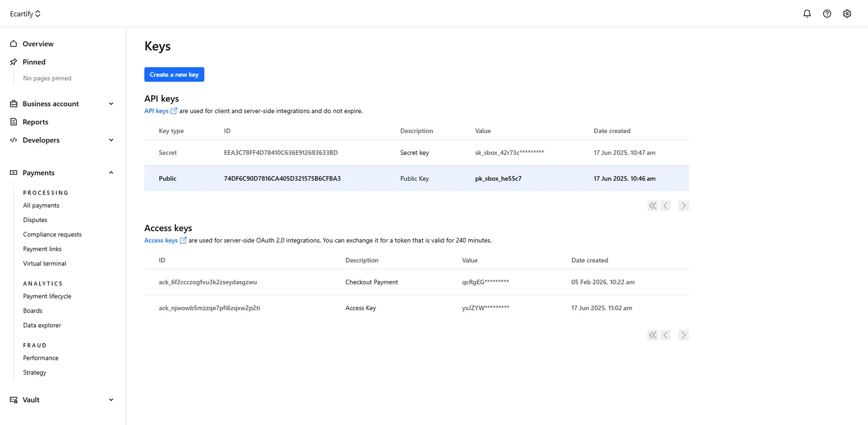Select the public key value pk_sbox_he55c7
The width and height of the screenshot is (868, 425).
click(499, 179)
